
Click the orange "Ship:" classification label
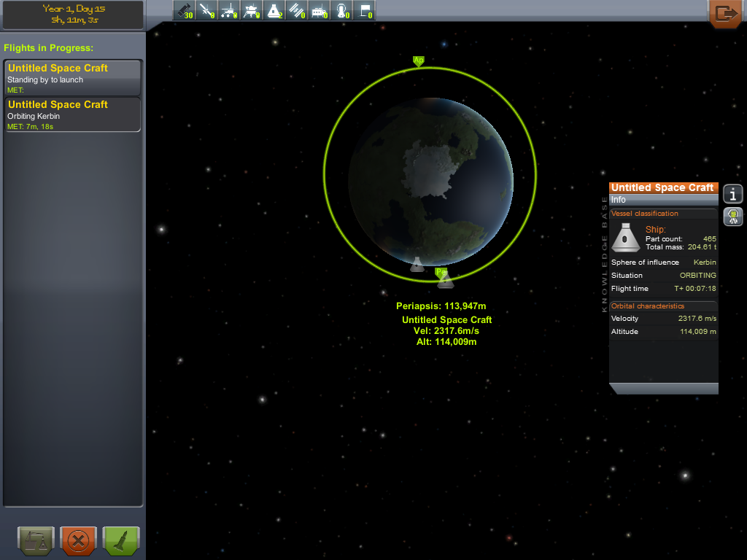point(656,230)
